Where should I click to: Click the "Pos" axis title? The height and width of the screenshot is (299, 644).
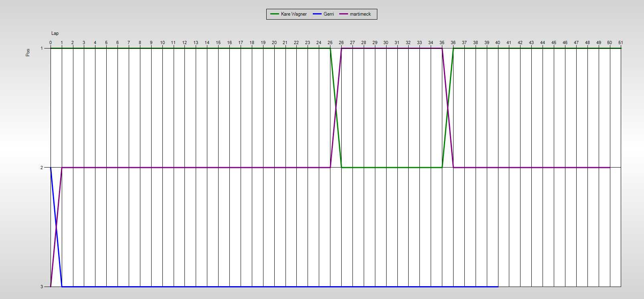coord(28,53)
